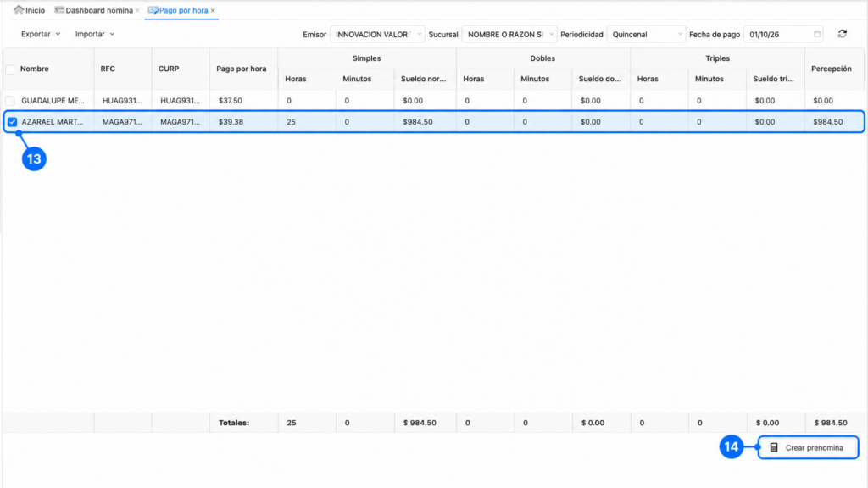Click the HUAG931... CURP cell
868x488 pixels.
(180, 101)
